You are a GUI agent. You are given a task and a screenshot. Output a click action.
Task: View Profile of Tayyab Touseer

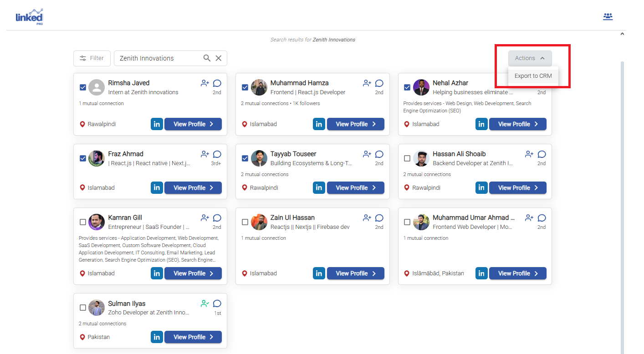[355, 187]
